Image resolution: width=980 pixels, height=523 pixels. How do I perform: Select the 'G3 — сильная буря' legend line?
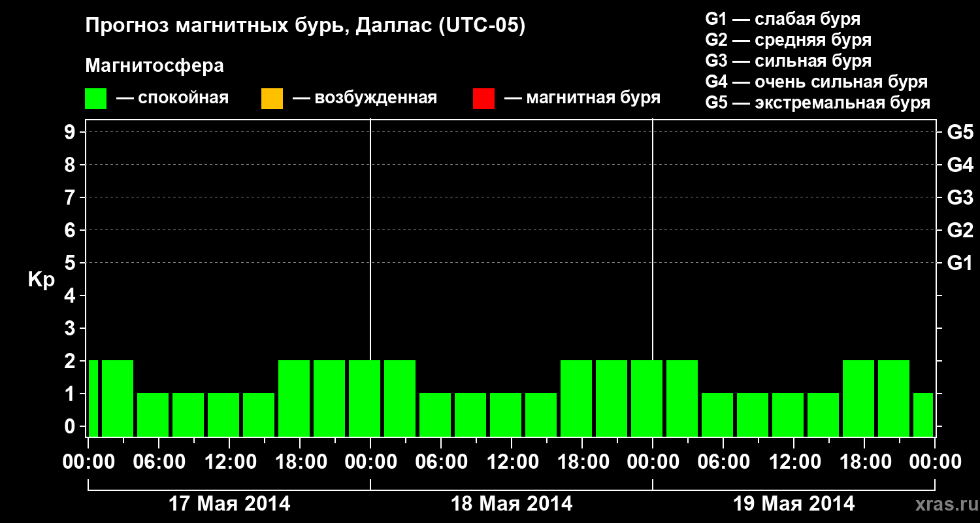(788, 61)
